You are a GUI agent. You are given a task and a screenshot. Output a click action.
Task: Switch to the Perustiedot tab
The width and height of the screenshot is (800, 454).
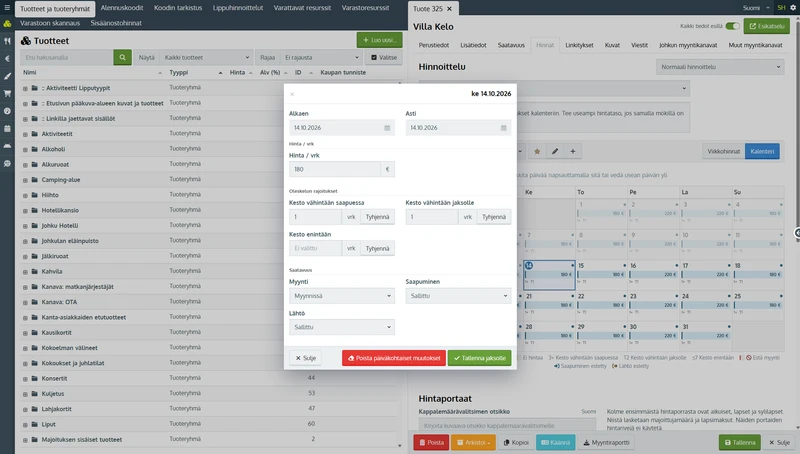coord(434,45)
